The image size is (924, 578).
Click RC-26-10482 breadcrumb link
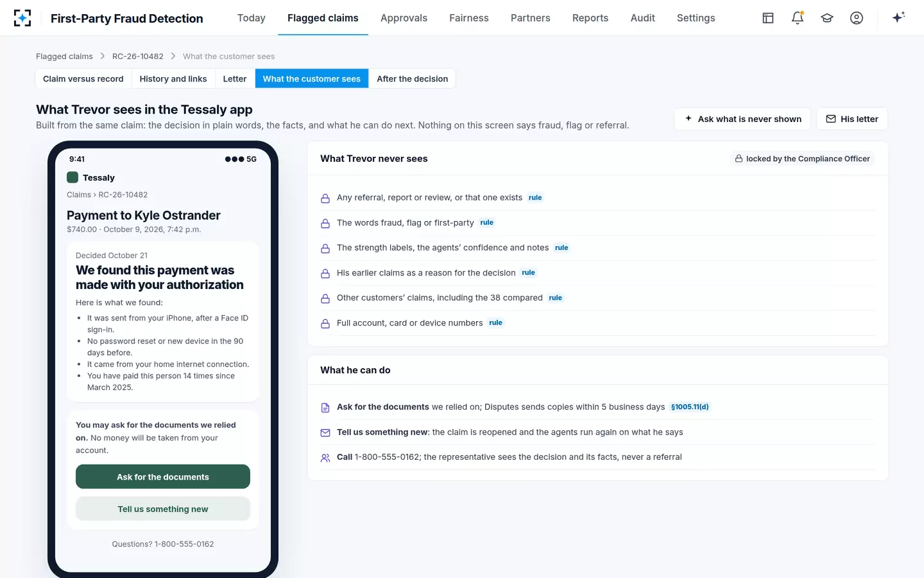click(138, 57)
